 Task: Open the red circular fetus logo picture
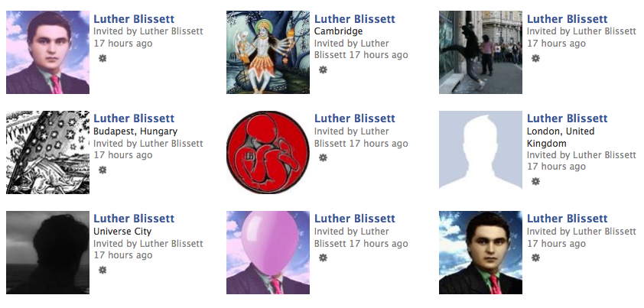tap(268, 152)
